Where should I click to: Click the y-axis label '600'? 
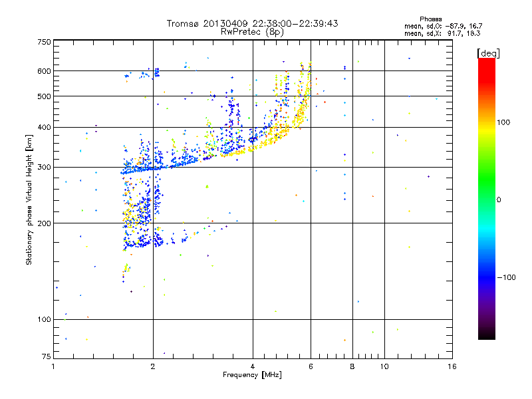tap(45, 71)
